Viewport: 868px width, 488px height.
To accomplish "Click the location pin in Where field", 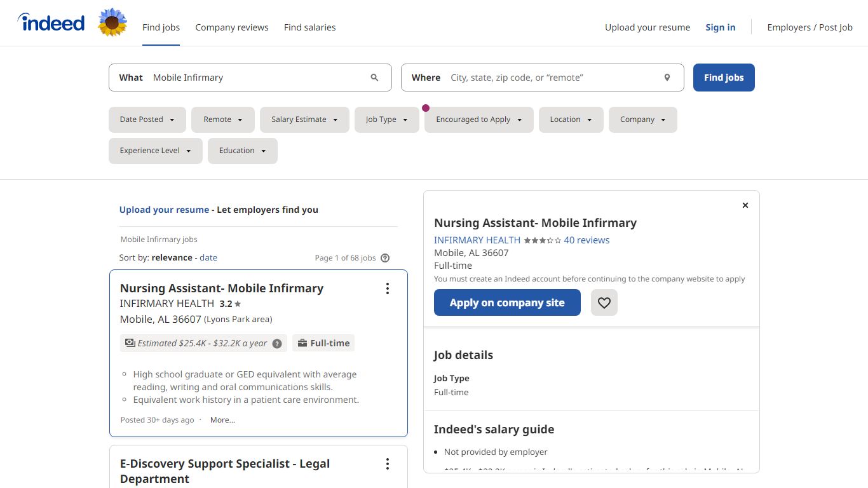I will coord(667,78).
